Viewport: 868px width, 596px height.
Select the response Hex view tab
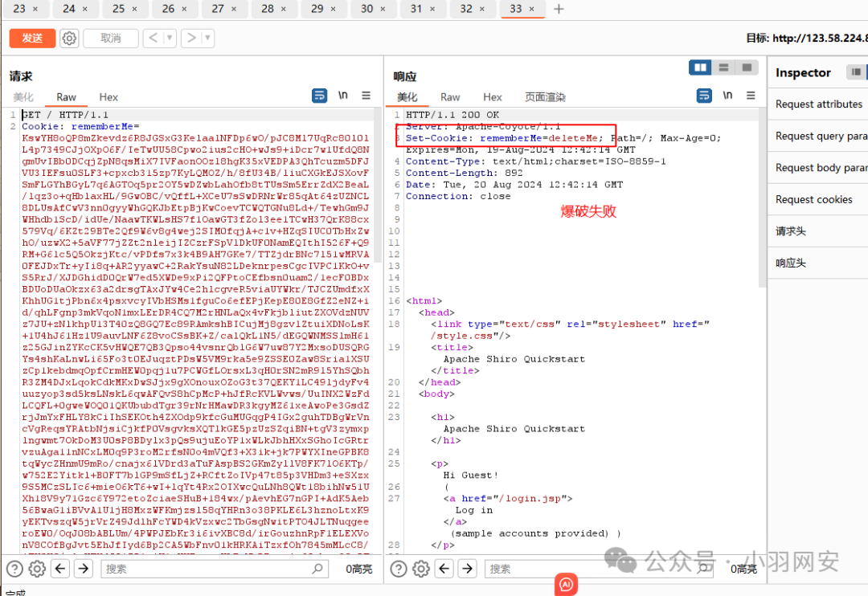(x=492, y=97)
